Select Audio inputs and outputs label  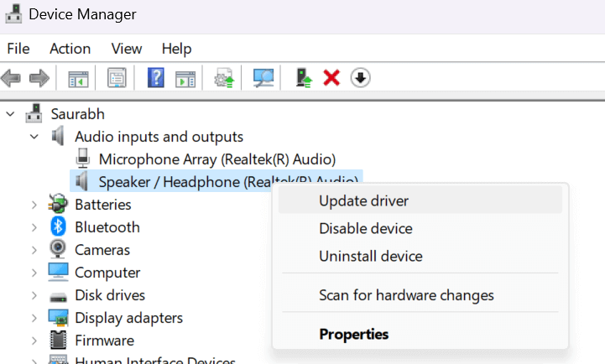point(159,137)
